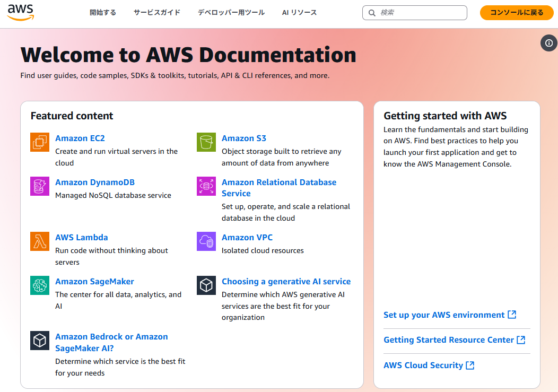Open Set up your AWS environment link

pyautogui.click(x=444, y=315)
